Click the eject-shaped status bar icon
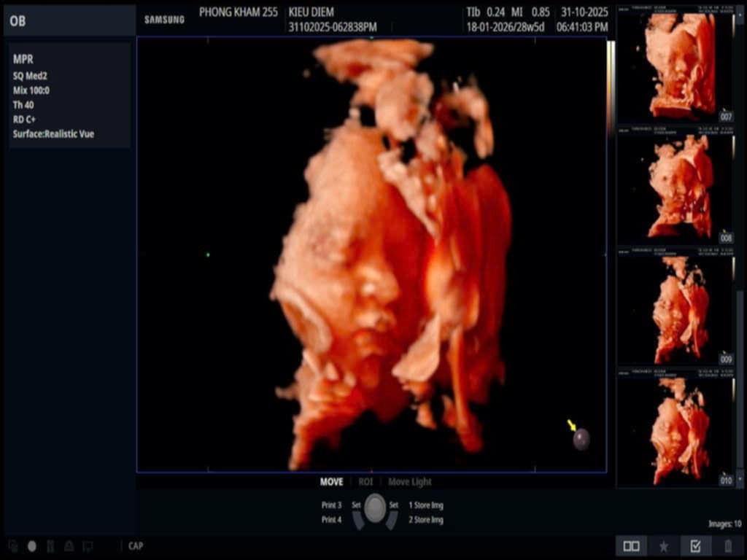Viewport: 747px width, 560px height. point(69,545)
